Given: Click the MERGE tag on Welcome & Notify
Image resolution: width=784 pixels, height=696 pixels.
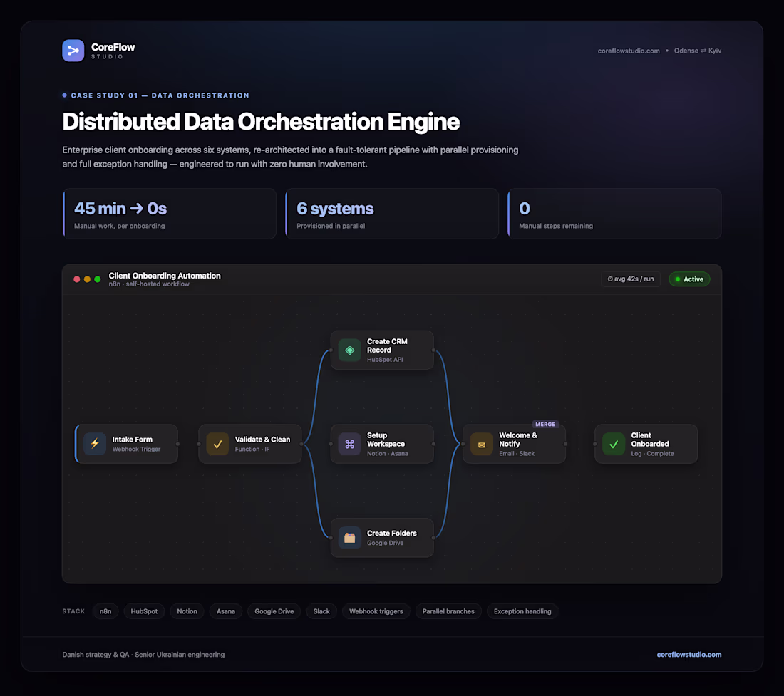Looking at the screenshot, I should coord(545,424).
